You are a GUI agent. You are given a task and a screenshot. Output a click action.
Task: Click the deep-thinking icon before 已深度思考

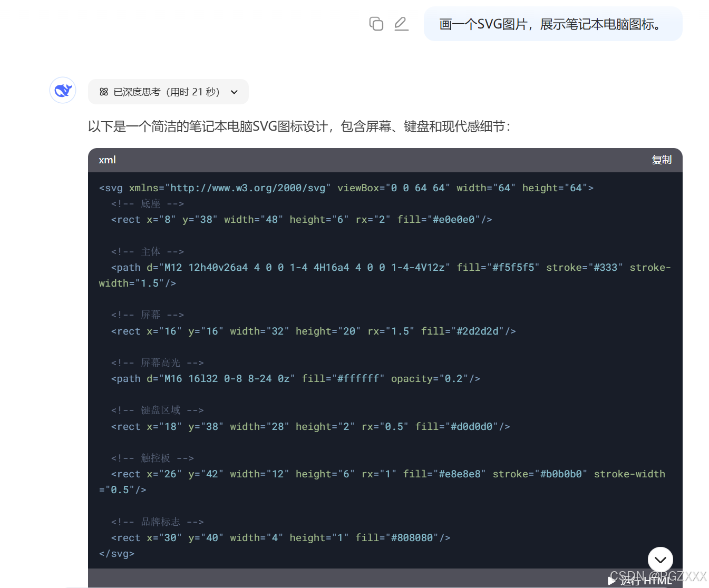click(x=103, y=91)
